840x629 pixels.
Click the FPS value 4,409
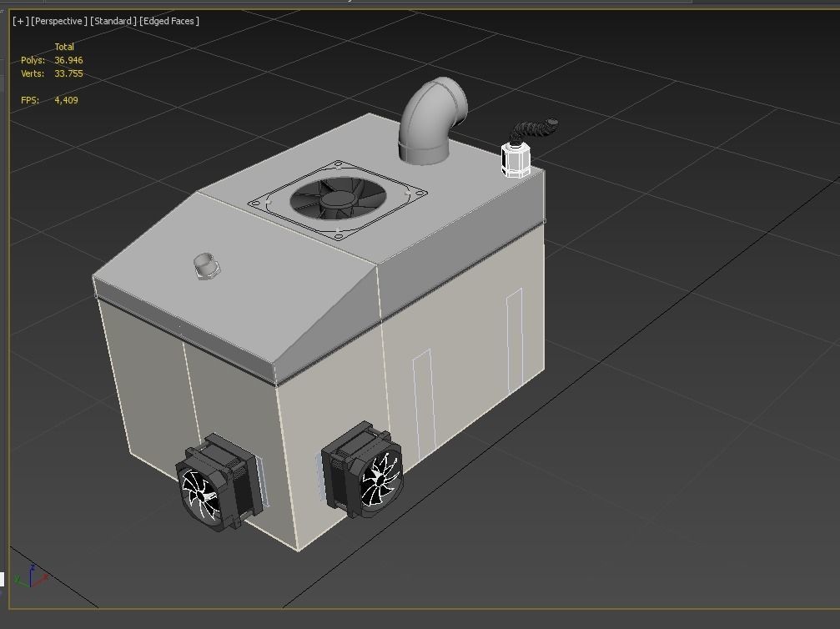(66, 100)
